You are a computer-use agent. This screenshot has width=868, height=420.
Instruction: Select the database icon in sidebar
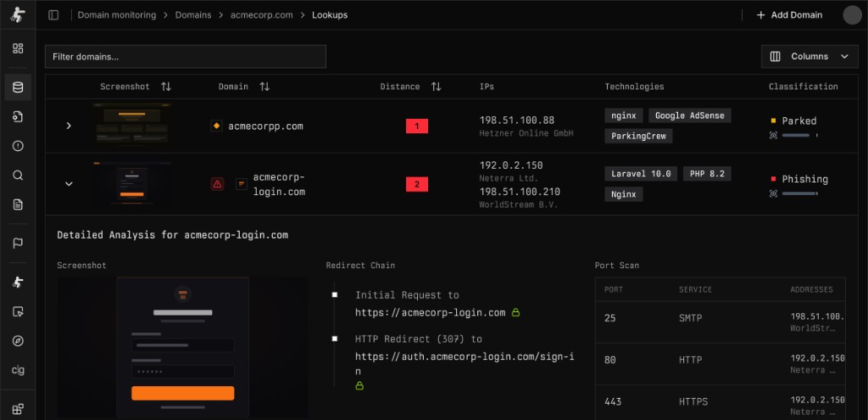[18, 87]
